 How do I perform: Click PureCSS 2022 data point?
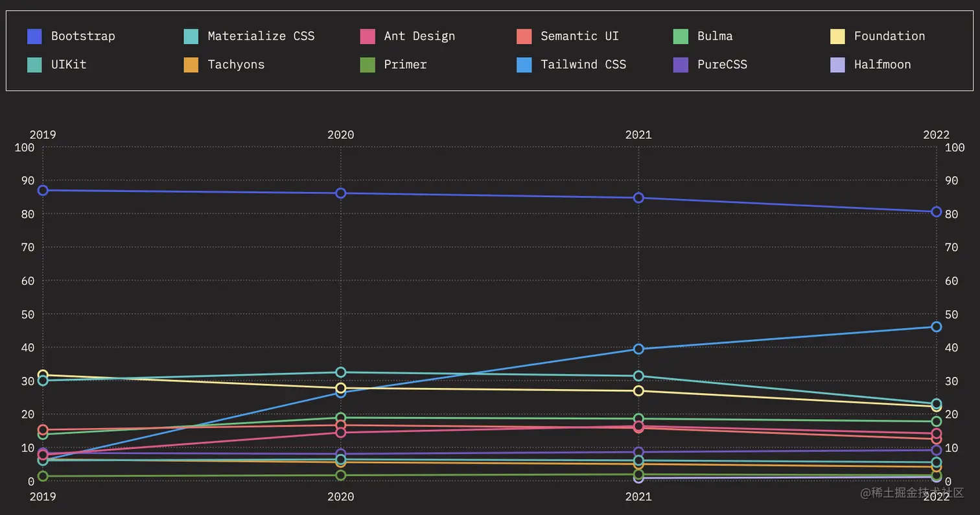(937, 450)
